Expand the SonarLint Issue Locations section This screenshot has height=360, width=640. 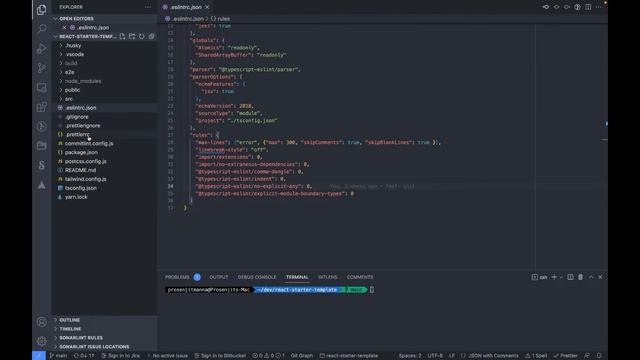94,347
